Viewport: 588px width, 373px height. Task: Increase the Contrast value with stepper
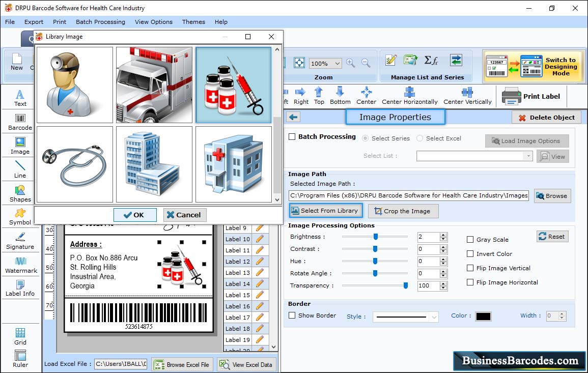pyautogui.click(x=443, y=247)
